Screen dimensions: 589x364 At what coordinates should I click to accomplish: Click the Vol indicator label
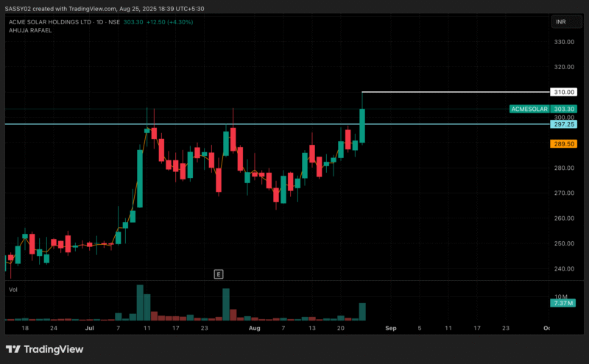[13, 290]
